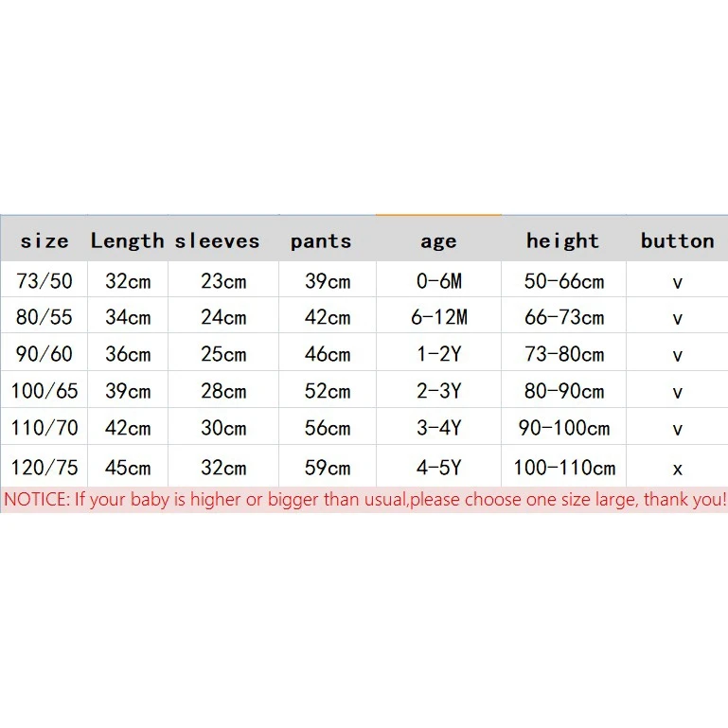Click the 100/65 size cell
The width and height of the screenshot is (728, 728).
(44, 390)
